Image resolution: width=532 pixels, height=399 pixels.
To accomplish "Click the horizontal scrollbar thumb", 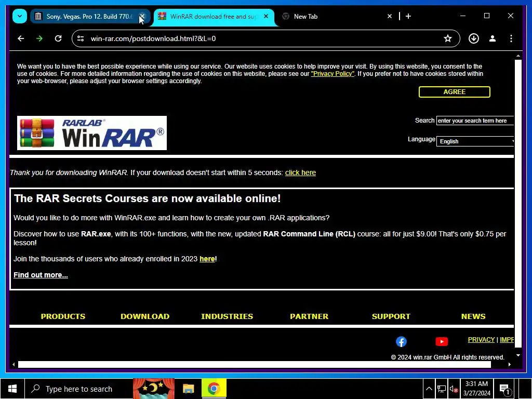I will point(255,364).
